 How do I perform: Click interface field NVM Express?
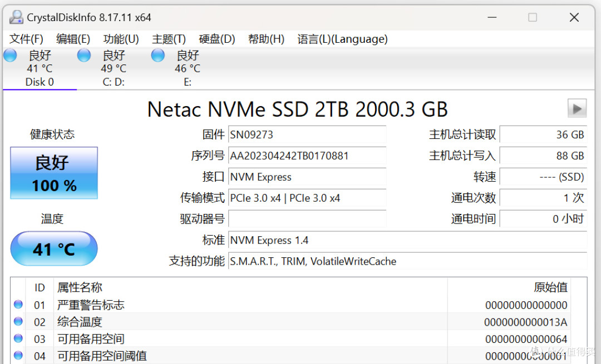[307, 177]
